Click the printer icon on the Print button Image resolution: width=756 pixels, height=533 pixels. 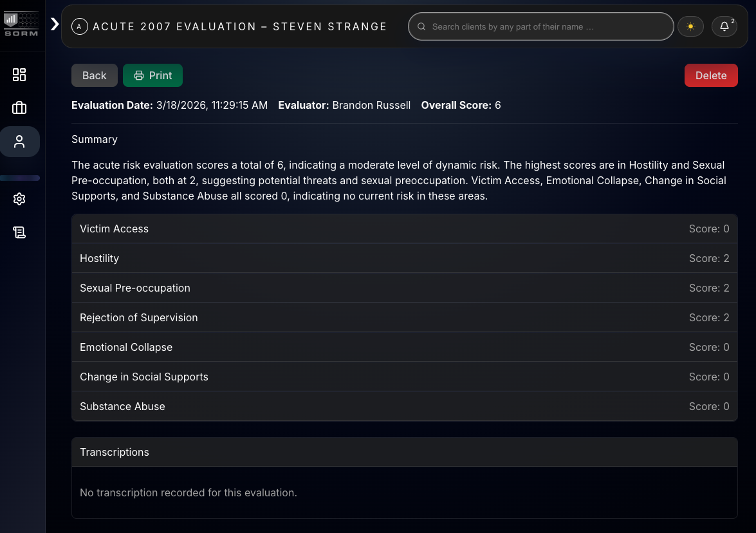[x=138, y=75]
